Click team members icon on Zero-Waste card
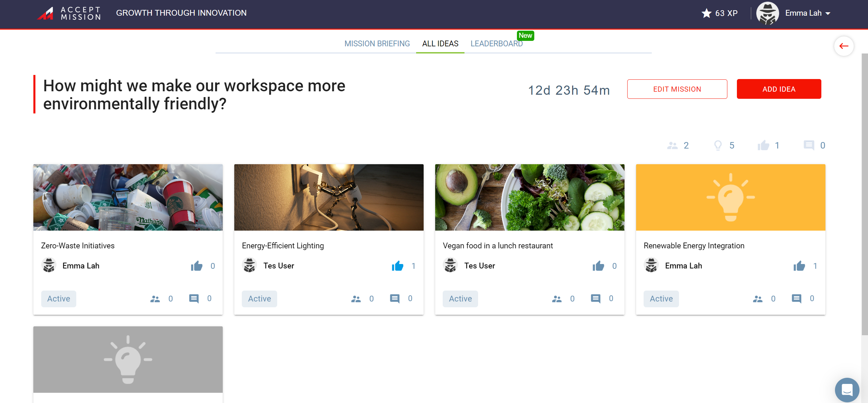The height and width of the screenshot is (403, 868). pyautogui.click(x=155, y=299)
